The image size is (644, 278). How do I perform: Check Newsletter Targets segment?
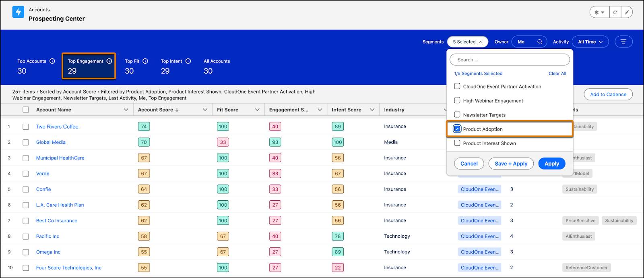pyautogui.click(x=457, y=114)
